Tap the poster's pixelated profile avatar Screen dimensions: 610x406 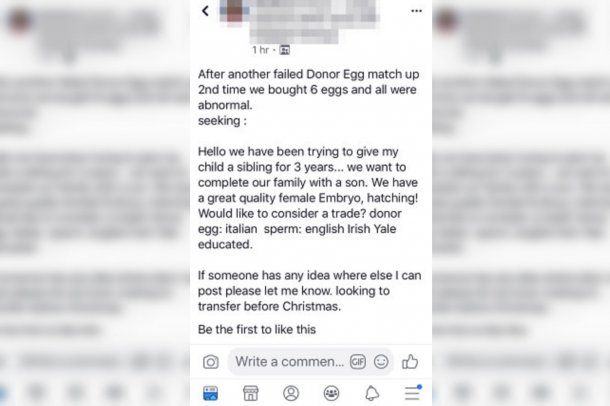tap(234, 11)
